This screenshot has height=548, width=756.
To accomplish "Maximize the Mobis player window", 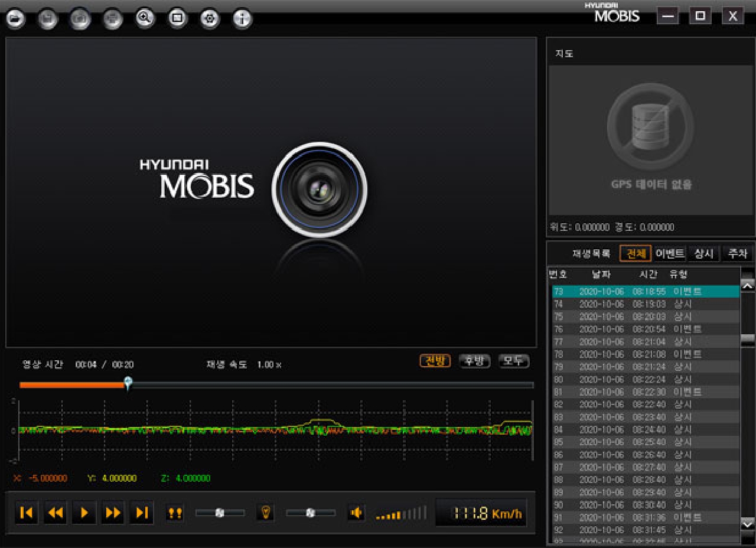I will coord(700,16).
